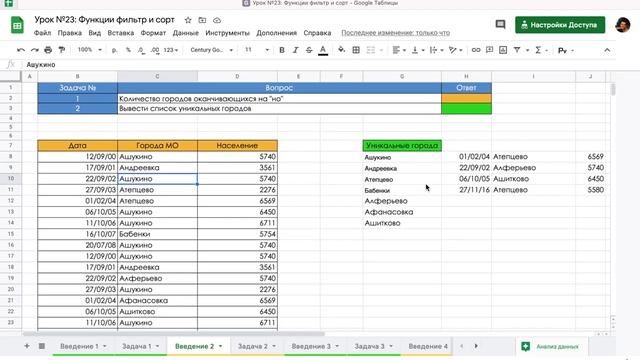Hide the menus with the chevron arrow
Image resolution: width=640 pixels, height=360 pixels.
coord(607,50)
